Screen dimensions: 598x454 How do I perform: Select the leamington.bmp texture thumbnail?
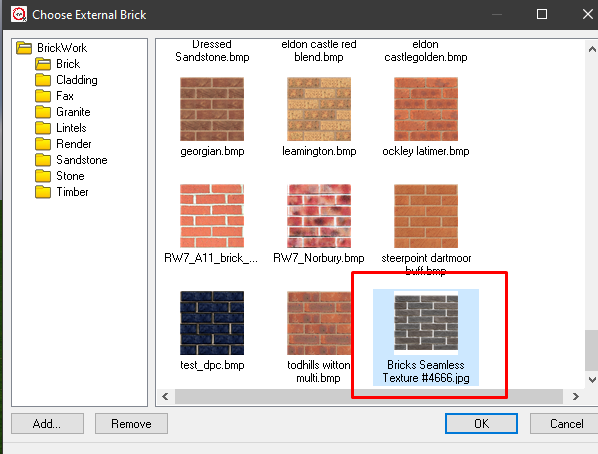[319, 109]
